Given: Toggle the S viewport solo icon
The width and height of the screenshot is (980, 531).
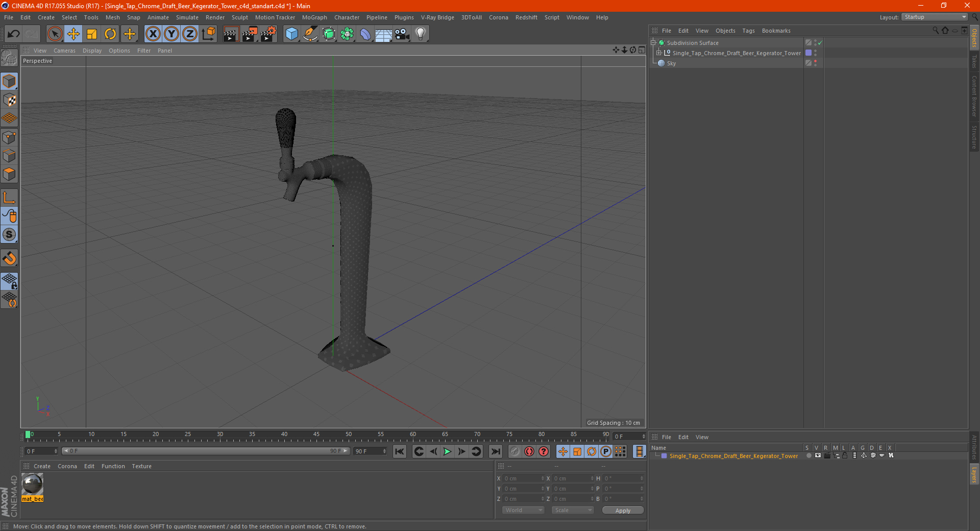Looking at the screenshot, I should (9, 234).
